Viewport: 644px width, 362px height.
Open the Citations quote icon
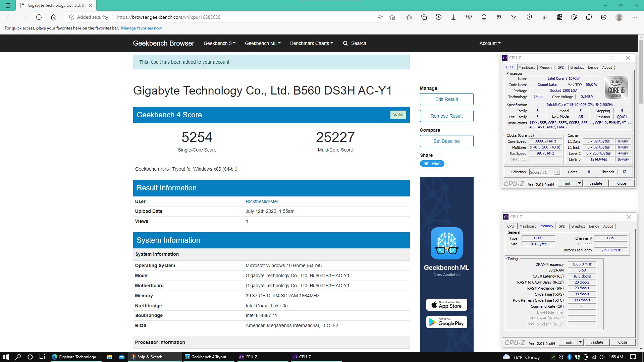pos(499,17)
